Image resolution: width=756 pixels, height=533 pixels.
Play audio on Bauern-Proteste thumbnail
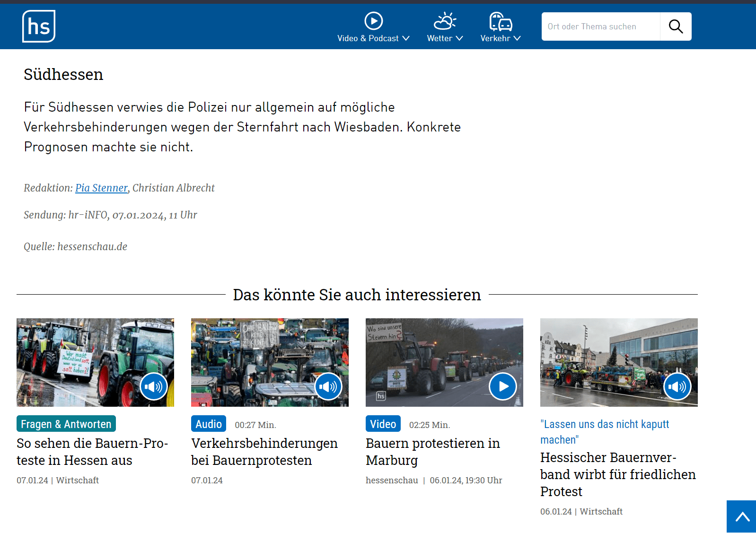point(153,386)
